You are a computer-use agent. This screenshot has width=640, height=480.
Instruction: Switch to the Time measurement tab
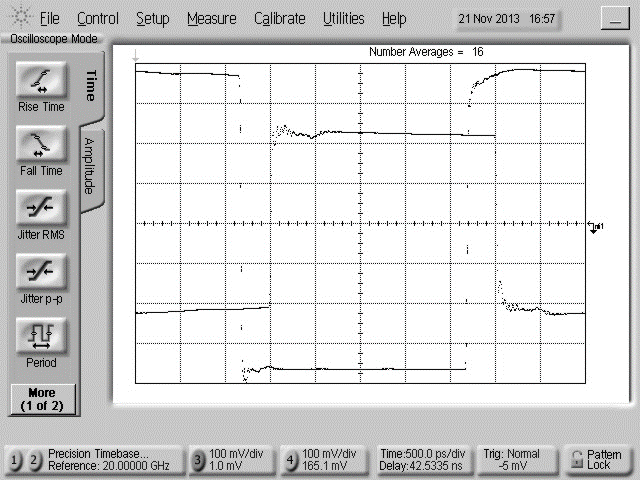tap(91, 86)
